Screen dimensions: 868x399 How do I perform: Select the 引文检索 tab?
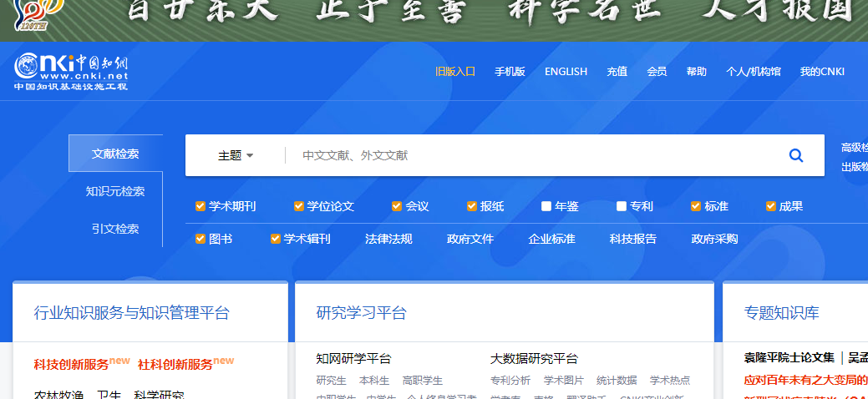pos(115,229)
